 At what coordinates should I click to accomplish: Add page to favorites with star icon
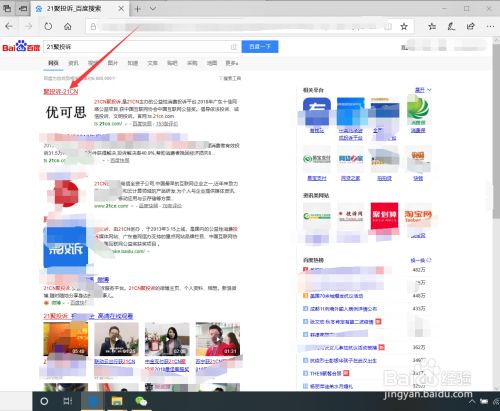coord(404,26)
